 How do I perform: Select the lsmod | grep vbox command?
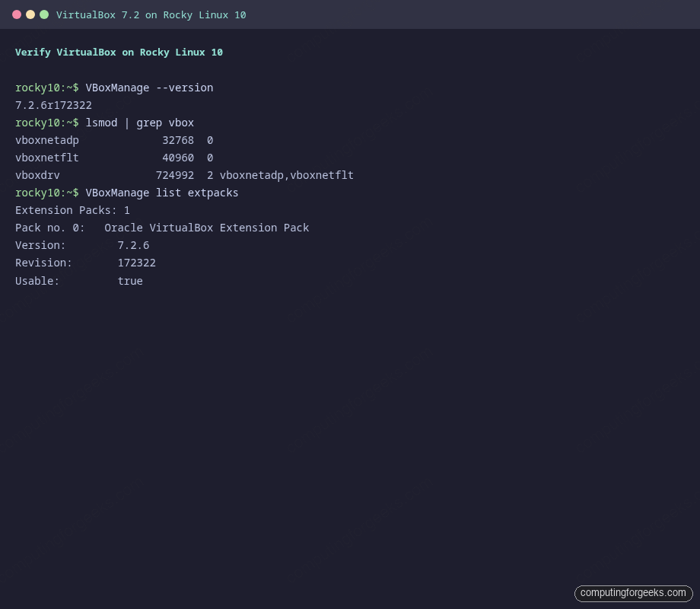click(x=135, y=123)
